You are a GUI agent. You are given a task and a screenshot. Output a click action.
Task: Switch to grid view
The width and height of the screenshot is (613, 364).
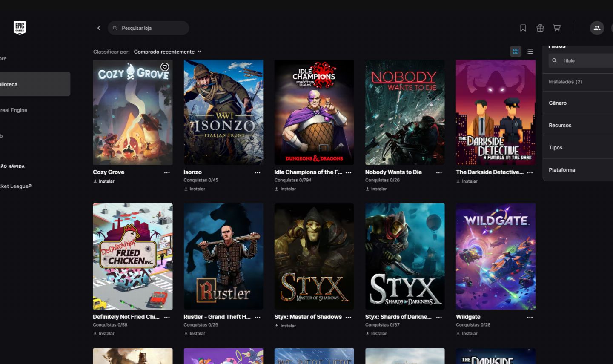coord(516,52)
